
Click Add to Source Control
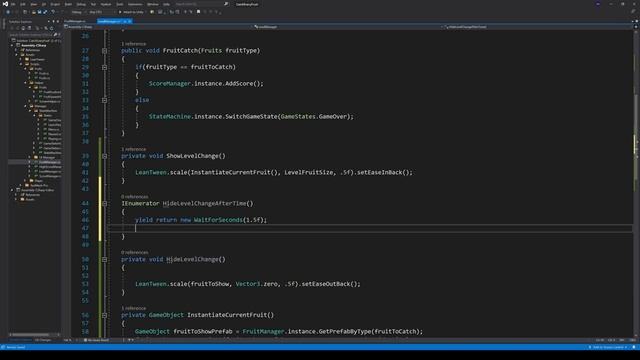(608, 347)
